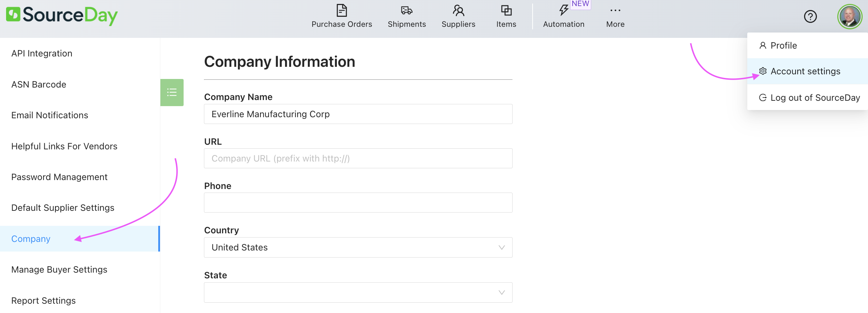Click the Log out icon

[x=763, y=98]
